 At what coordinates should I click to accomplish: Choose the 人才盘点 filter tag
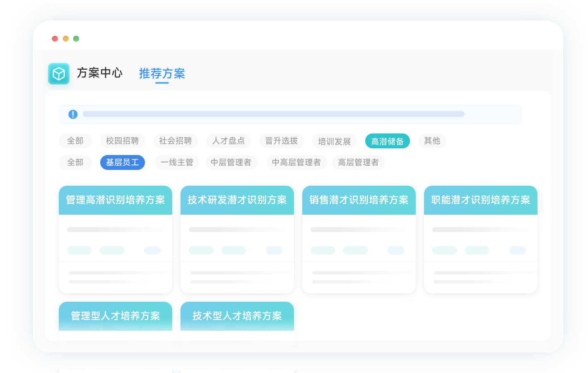click(x=228, y=141)
